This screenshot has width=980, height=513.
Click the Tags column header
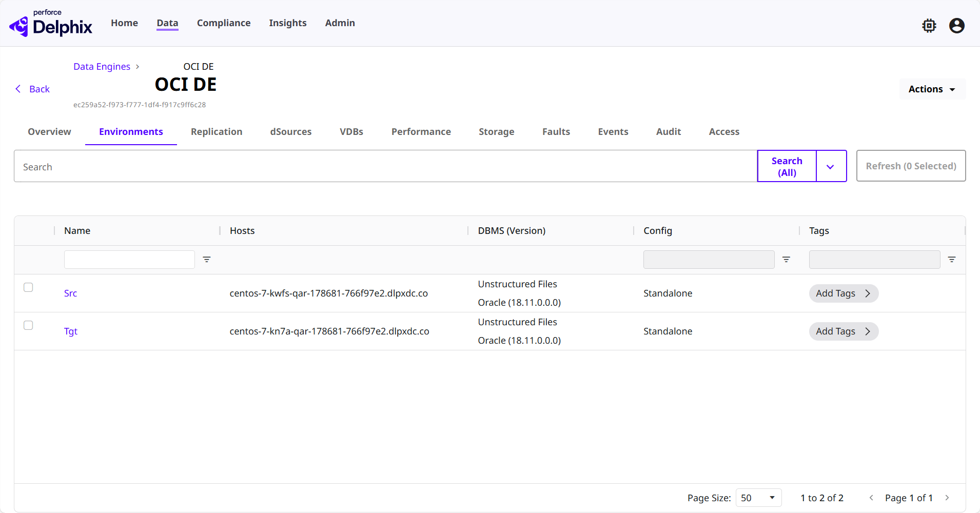819,231
